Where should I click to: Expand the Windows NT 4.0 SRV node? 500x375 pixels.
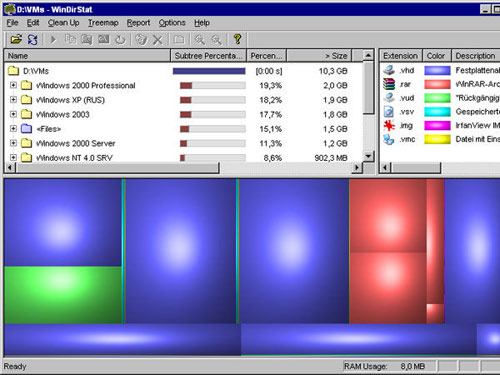click(x=13, y=158)
